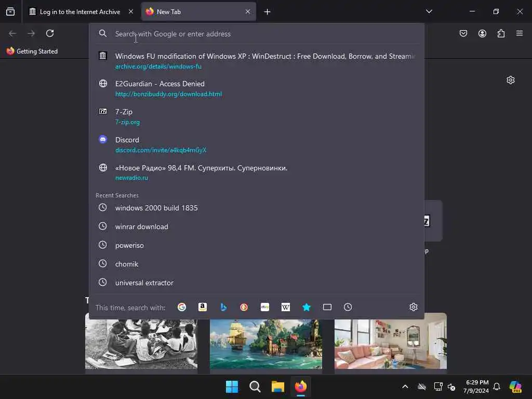Open Copilot preview from taskbar

515,387
